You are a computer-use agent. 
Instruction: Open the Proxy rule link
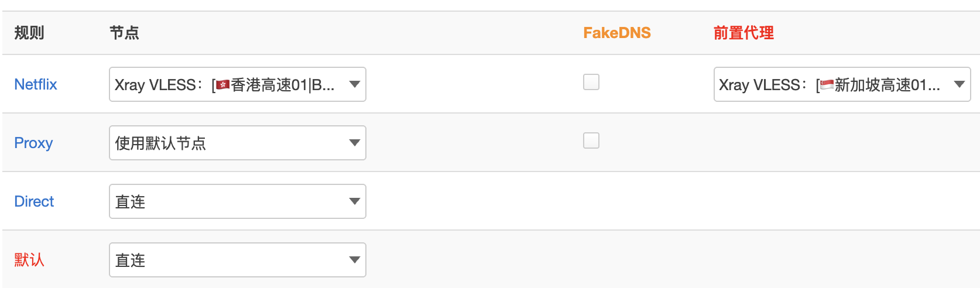33,143
